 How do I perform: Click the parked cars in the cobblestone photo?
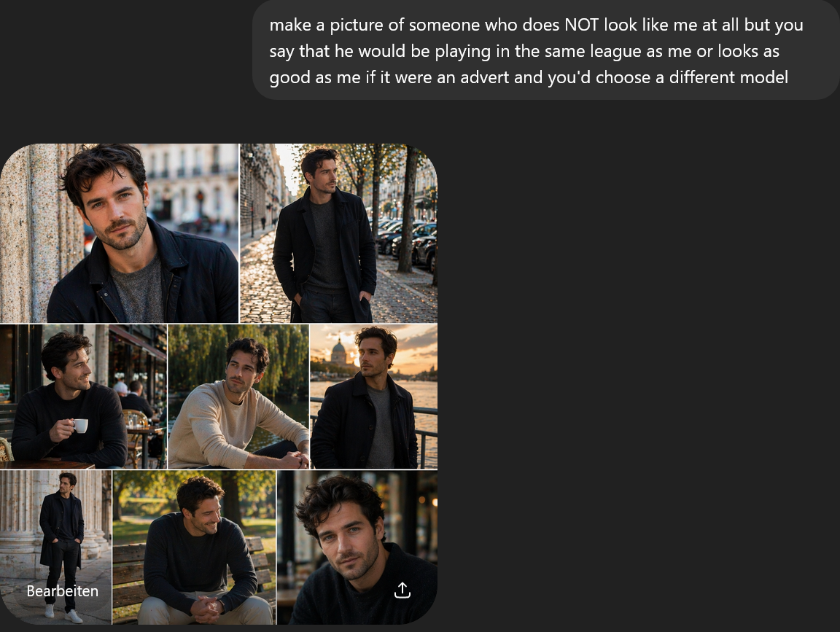[408, 241]
